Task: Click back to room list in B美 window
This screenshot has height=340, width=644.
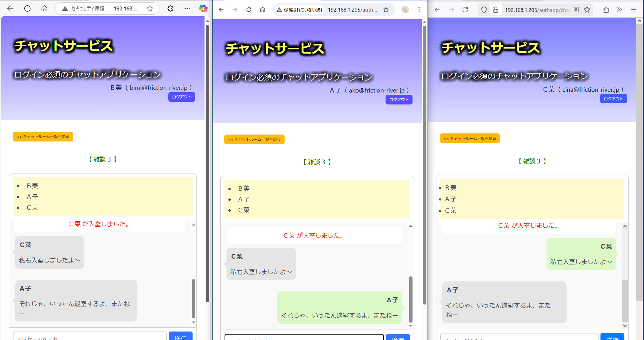Action: (x=43, y=137)
